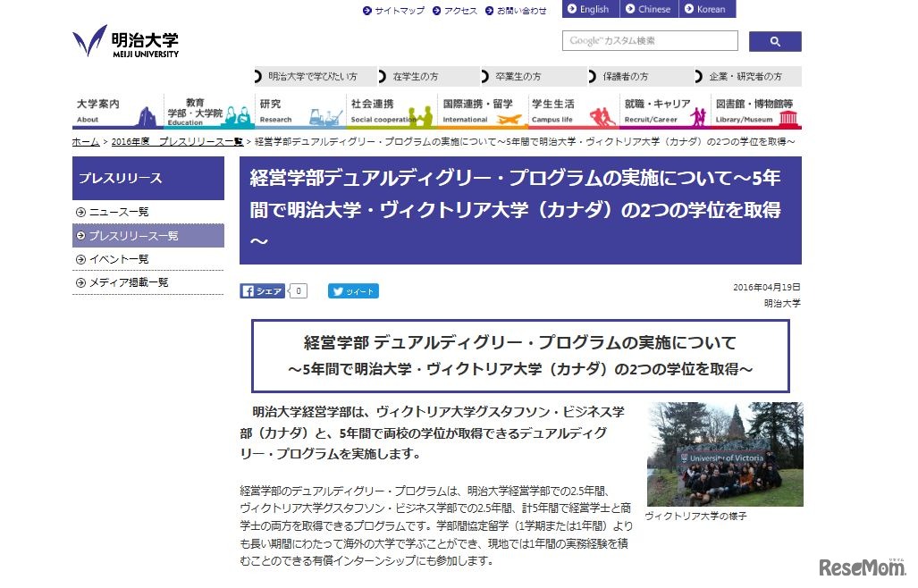Open the ホーム breadcrumb link
918x588 pixels.
click(x=84, y=140)
